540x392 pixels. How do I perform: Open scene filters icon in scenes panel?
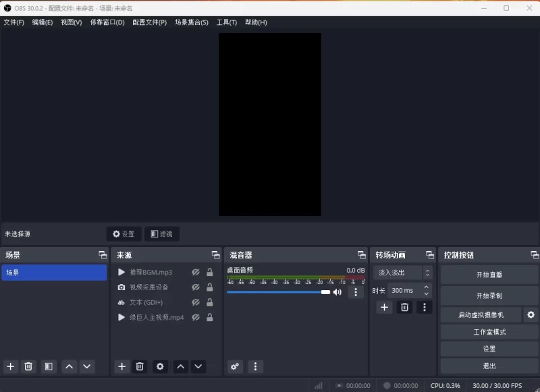pos(48,366)
